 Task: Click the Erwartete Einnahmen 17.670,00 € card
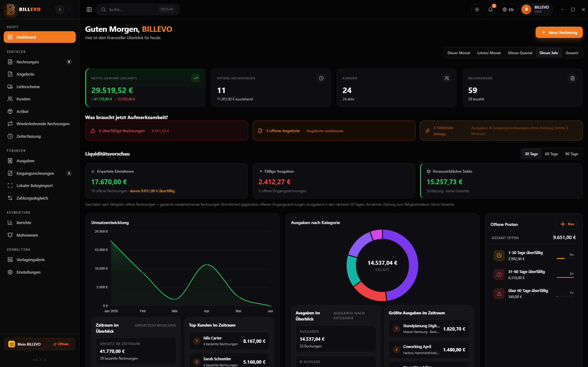coord(166,181)
